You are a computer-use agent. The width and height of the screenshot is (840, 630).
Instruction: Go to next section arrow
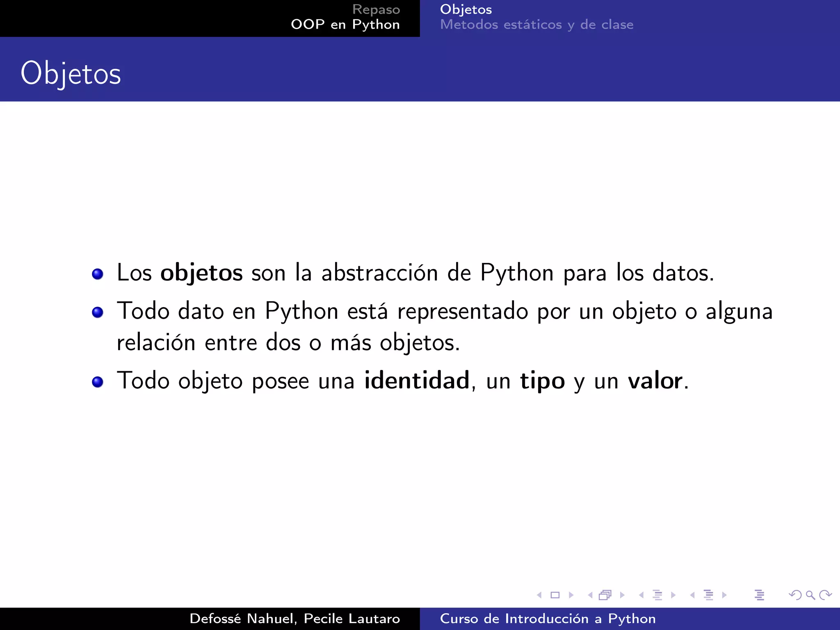(724, 595)
